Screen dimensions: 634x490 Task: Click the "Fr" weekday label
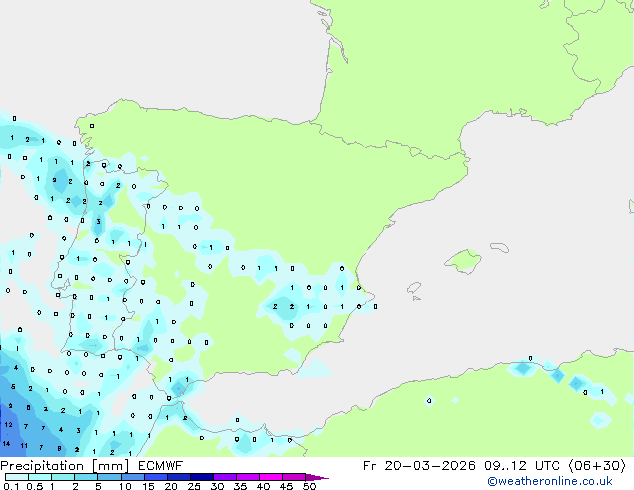point(369,466)
